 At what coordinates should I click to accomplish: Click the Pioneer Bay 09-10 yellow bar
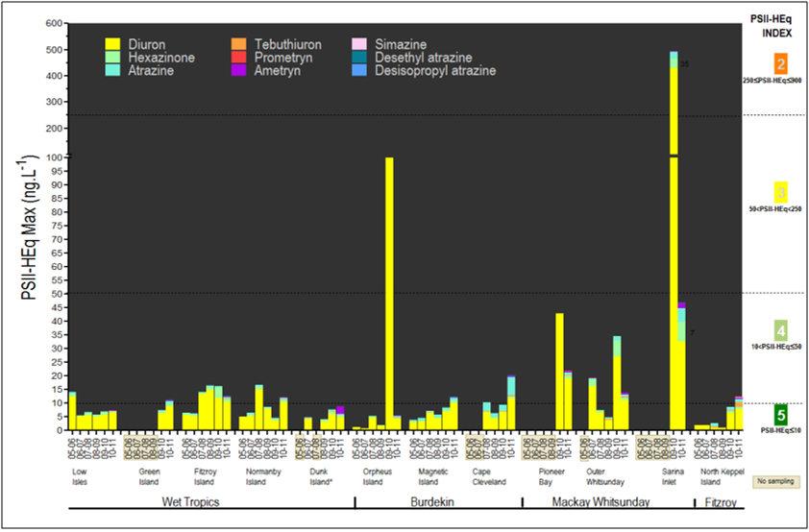pos(560,372)
